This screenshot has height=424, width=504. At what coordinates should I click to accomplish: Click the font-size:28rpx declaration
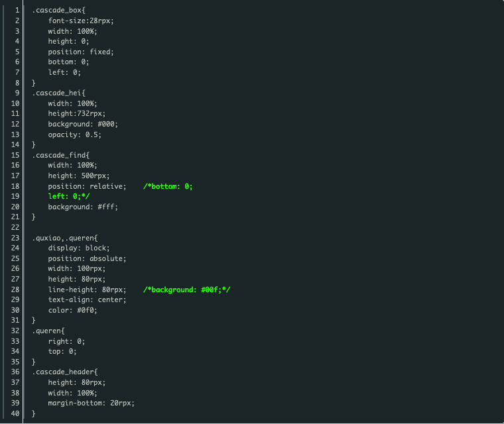point(81,21)
